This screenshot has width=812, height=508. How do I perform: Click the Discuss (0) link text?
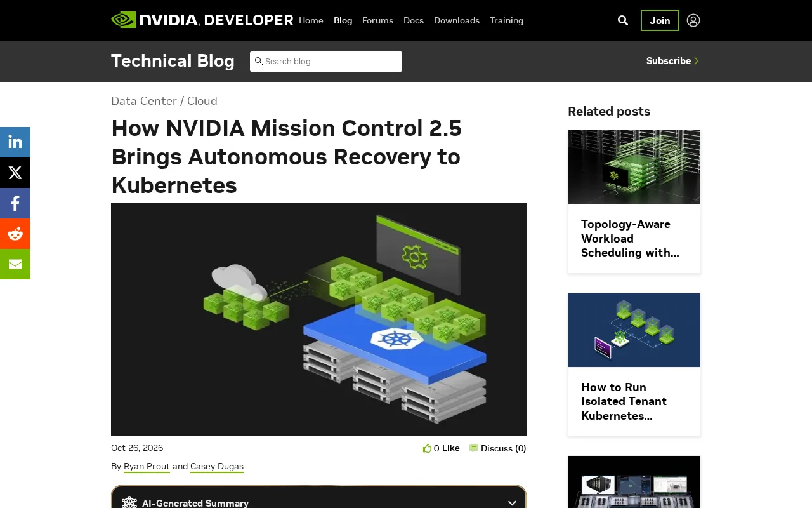(x=504, y=448)
